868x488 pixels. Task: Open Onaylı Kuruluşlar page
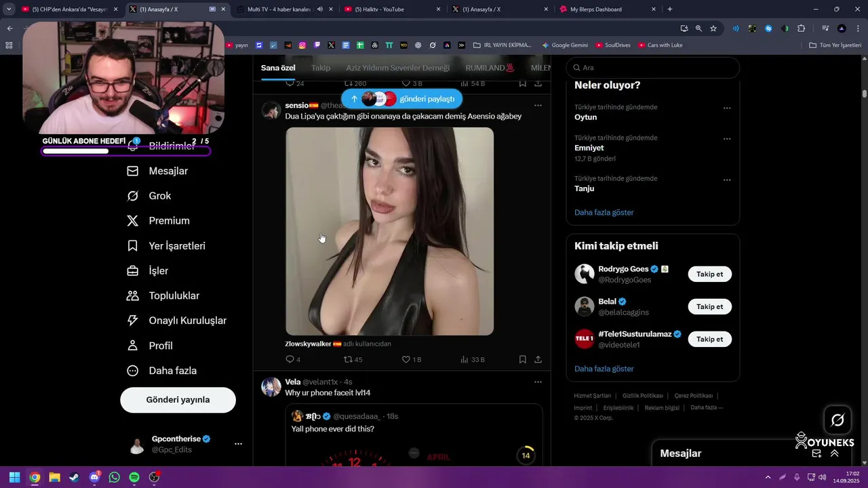click(176, 321)
